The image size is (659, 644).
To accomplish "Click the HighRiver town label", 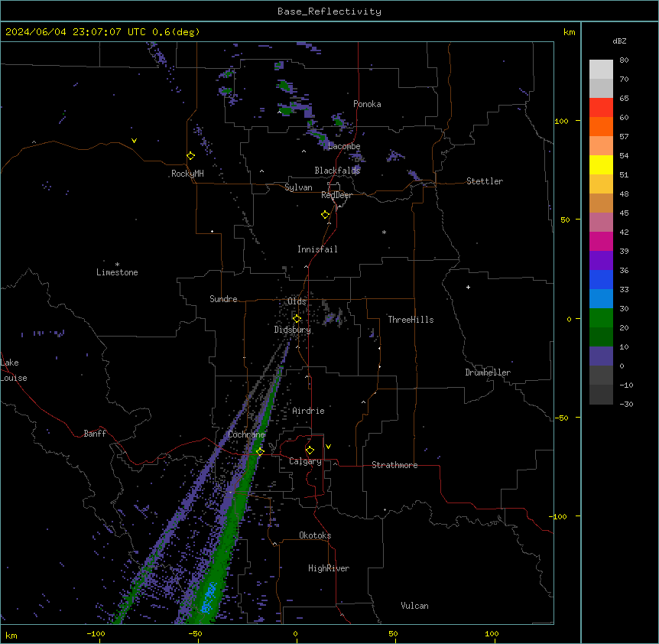I will coord(329,568).
